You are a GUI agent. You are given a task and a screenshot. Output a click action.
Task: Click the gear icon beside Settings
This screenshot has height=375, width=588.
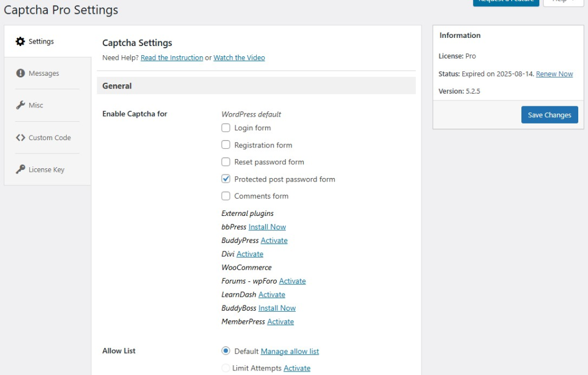coord(20,41)
